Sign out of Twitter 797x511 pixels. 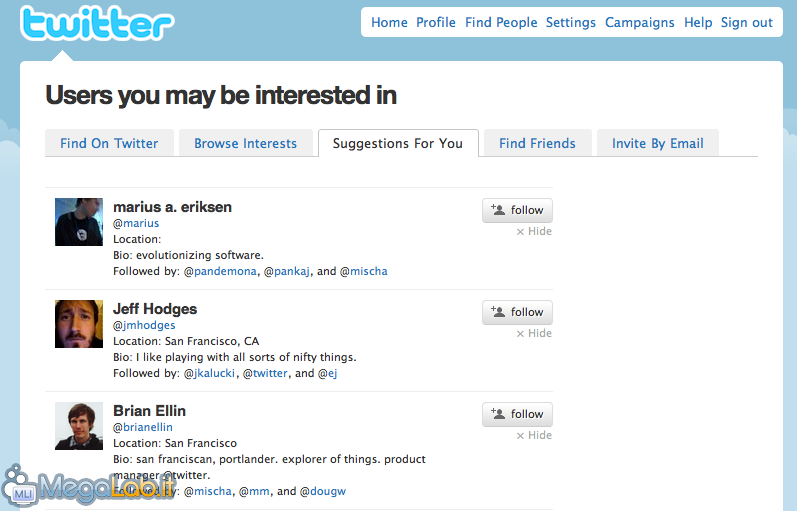[747, 22]
